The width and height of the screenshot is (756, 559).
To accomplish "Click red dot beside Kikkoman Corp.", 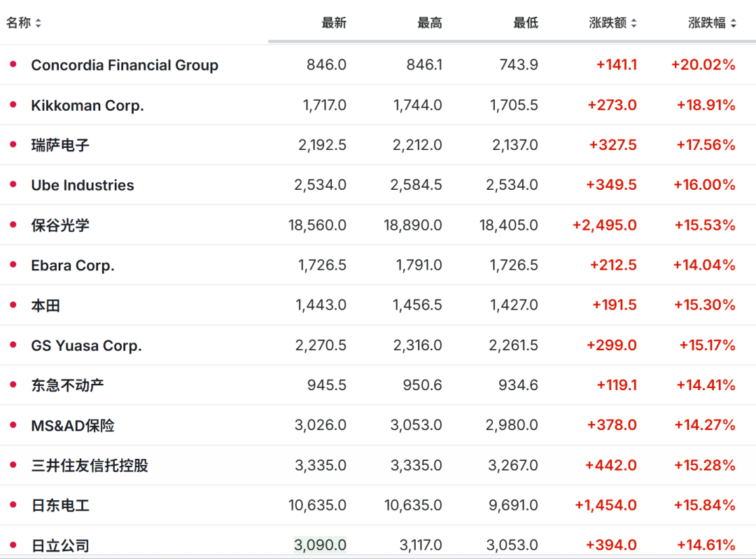I will pyautogui.click(x=13, y=104).
